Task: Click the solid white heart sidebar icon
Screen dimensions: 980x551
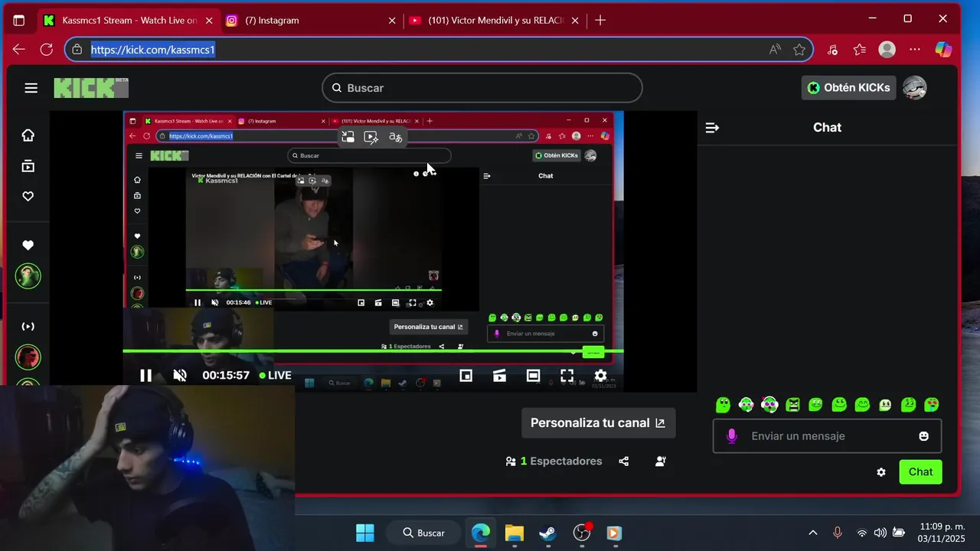Action: (x=28, y=246)
